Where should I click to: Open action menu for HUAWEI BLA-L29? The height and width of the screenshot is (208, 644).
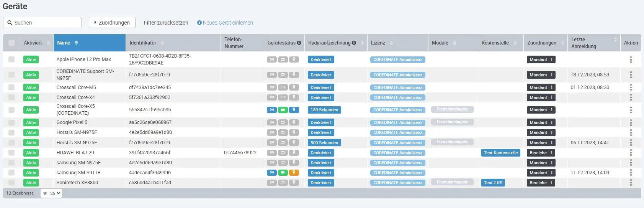[x=631, y=153]
